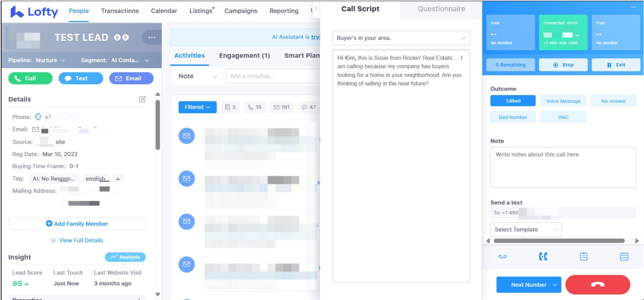644x300 pixels.
Task: Click call notes text area
Action: click(563, 167)
